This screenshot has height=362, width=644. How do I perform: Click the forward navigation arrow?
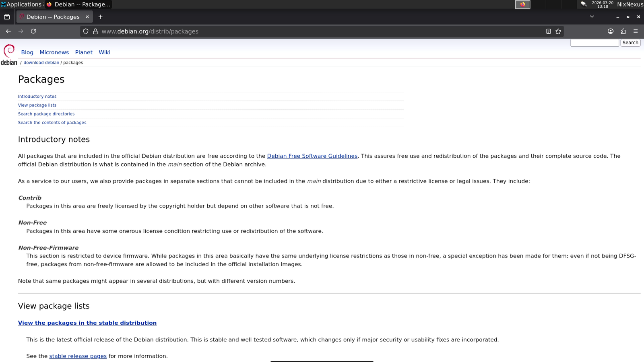pos(21,31)
